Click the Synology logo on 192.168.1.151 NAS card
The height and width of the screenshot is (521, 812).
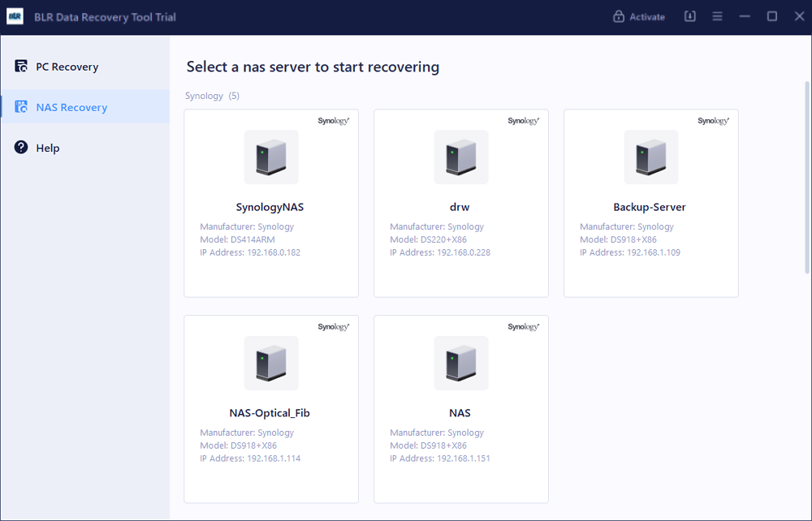[524, 326]
